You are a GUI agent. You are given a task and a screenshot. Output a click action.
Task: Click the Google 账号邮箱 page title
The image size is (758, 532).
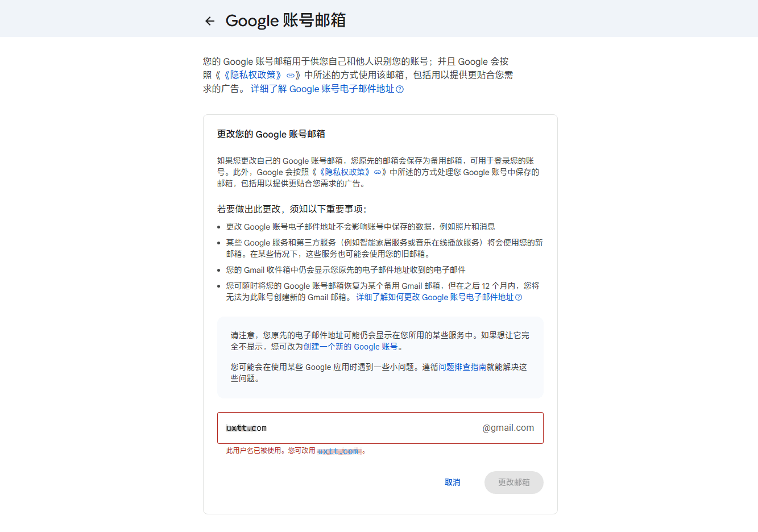click(285, 20)
